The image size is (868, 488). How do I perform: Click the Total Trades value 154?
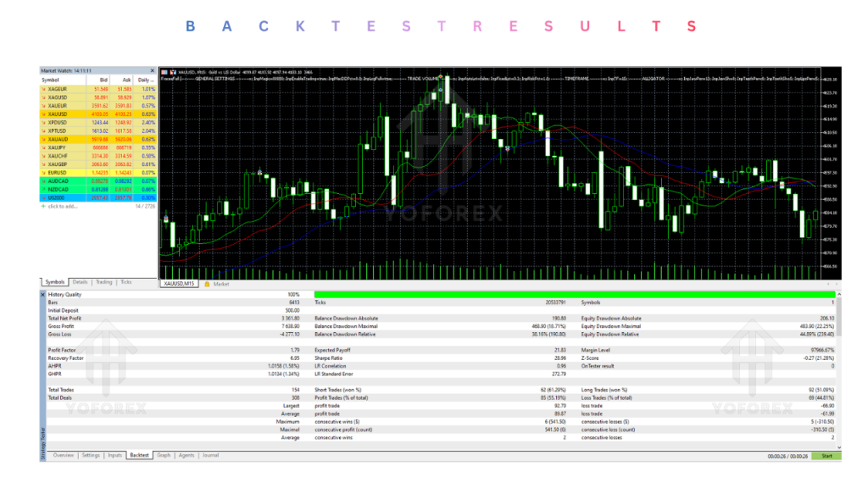click(296, 390)
